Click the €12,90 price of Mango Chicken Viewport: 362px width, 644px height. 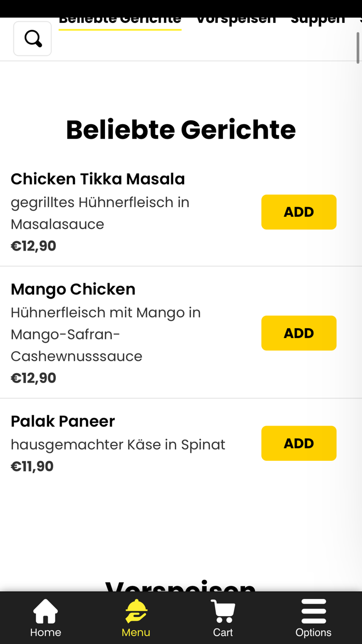click(33, 377)
